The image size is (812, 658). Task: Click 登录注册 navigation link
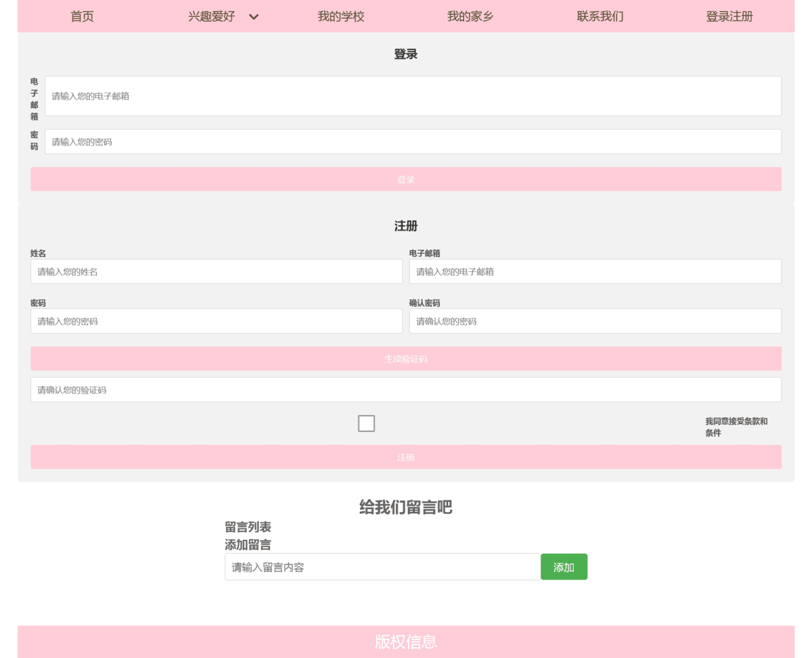pyautogui.click(x=729, y=17)
